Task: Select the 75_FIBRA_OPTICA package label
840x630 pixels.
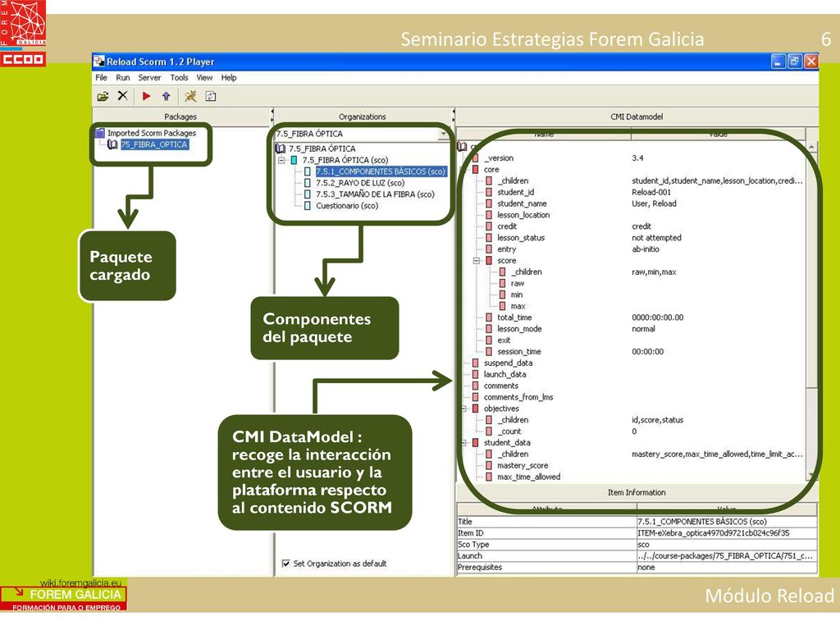Action: click(154, 144)
